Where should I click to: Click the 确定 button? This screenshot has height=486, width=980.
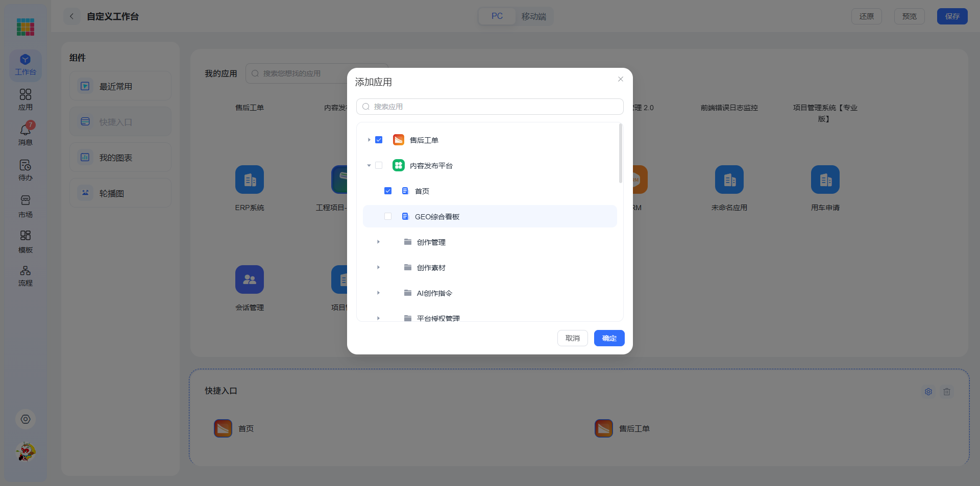[x=609, y=338]
